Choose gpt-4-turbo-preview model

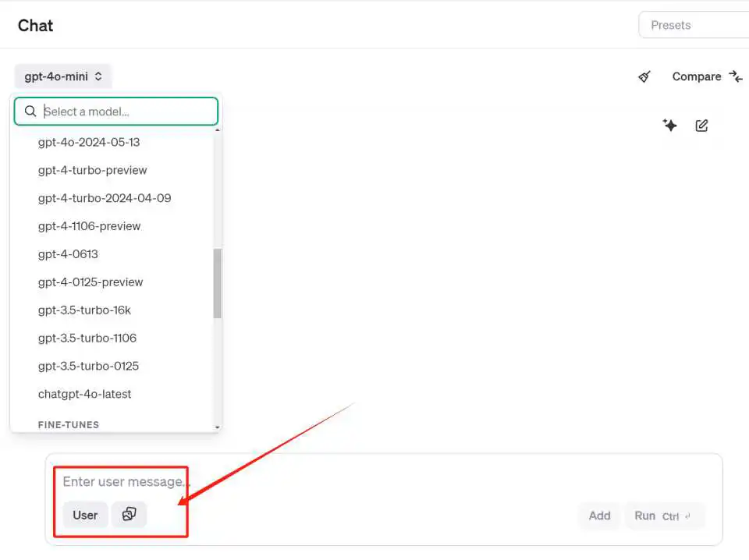point(92,171)
